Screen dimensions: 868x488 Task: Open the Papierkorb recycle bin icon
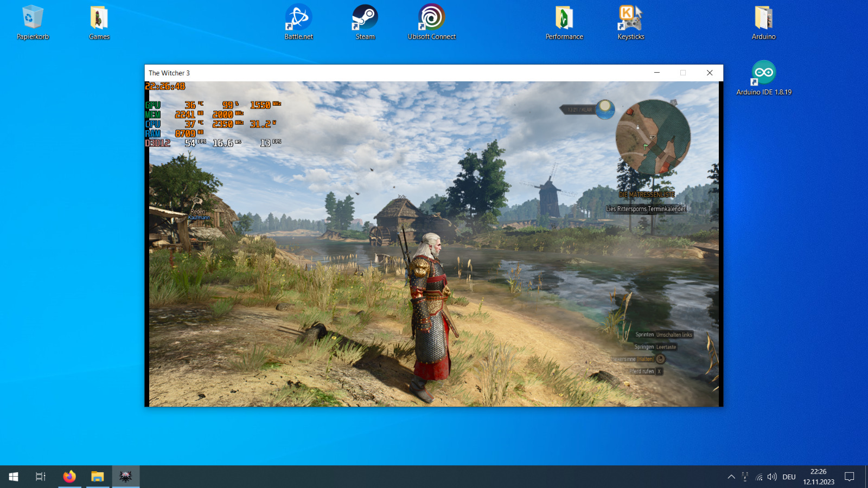(x=33, y=23)
